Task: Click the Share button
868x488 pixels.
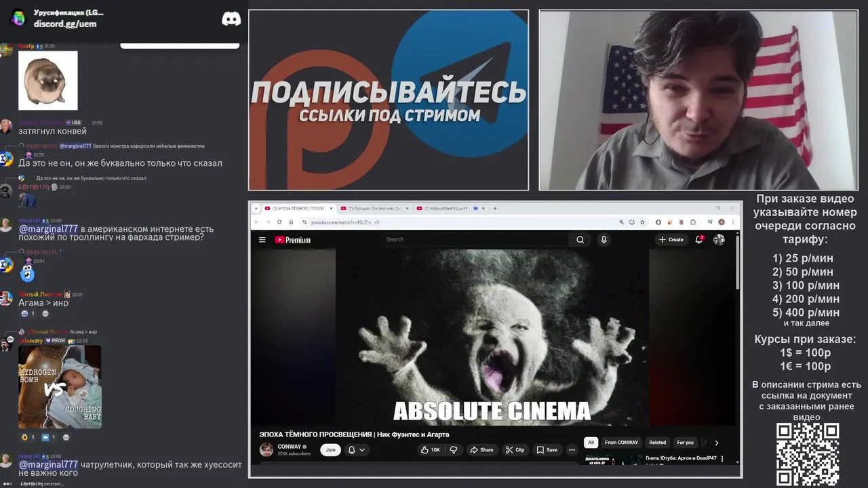Action: tap(481, 449)
